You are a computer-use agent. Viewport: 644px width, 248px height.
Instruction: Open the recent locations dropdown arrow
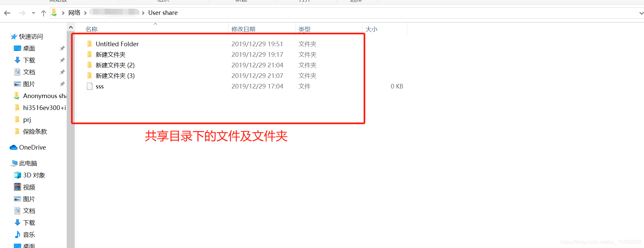coord(33,13)
